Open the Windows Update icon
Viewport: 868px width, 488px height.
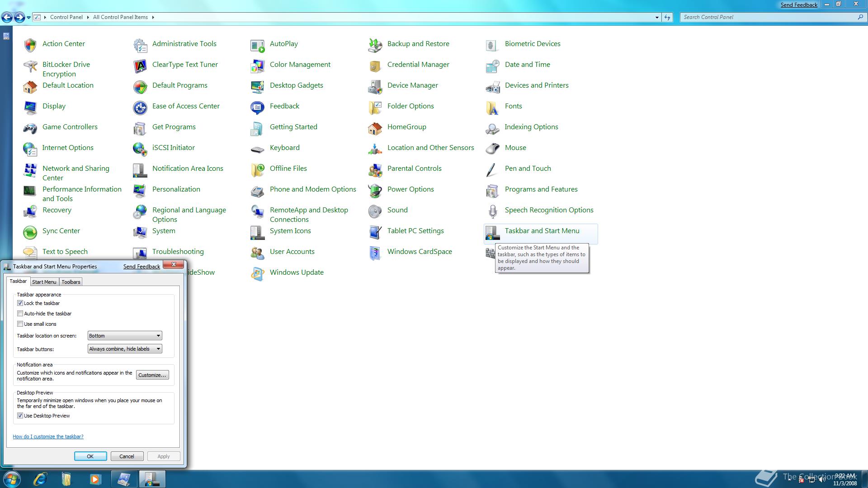point(258,274)
